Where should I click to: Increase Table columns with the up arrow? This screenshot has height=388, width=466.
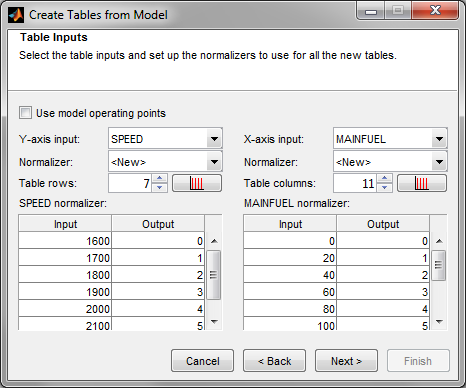[385, 178]
